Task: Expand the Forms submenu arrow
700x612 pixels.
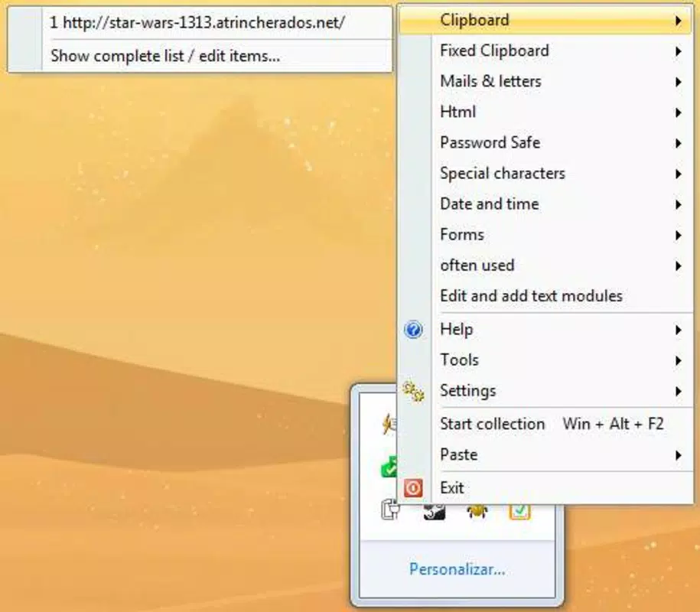Action: tap(678, 236)
